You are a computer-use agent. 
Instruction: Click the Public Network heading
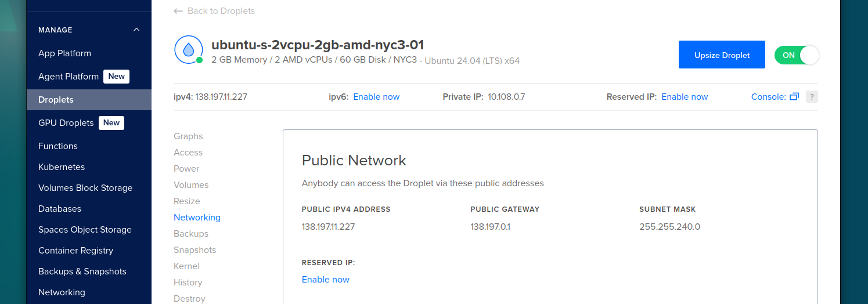[354, 161]
